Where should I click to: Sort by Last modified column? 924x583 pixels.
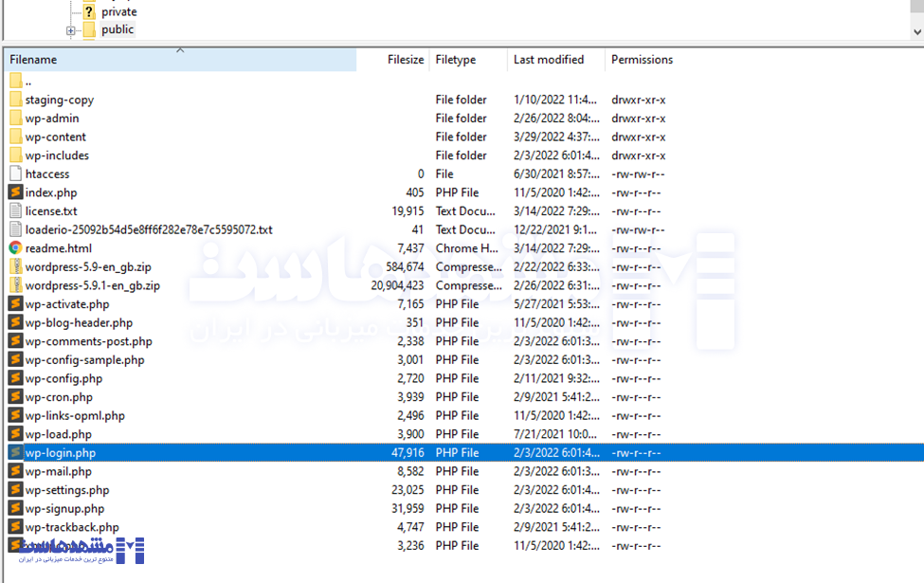click(548, 60)
